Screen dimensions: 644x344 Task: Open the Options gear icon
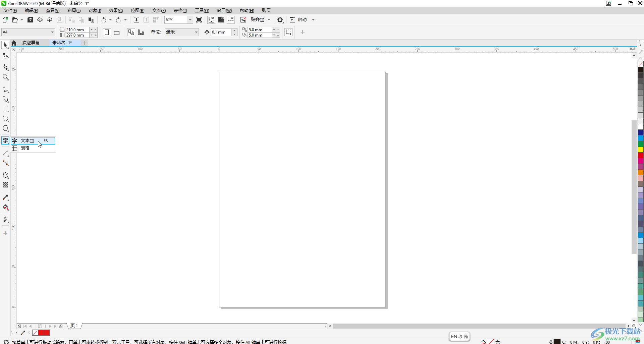pyautogui.click(x=280, y=20)
